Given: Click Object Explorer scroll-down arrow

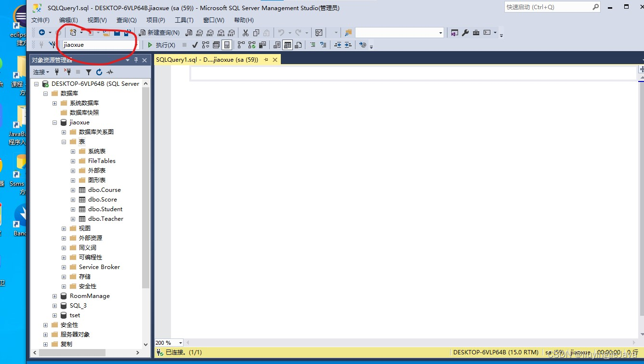Looking at the screenshot, I should (x=146, y=344).
